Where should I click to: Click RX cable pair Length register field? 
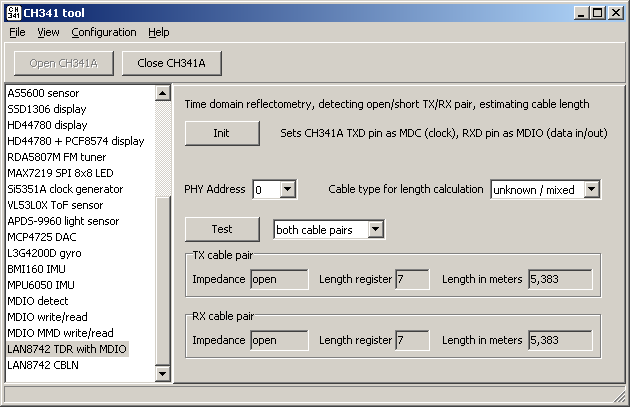point(412,340)
